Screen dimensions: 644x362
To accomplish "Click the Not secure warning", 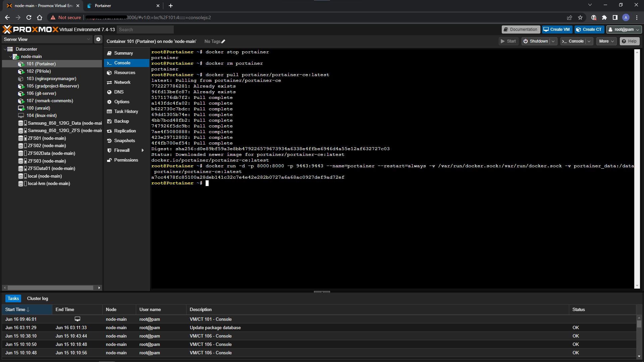I will (65, 17).
